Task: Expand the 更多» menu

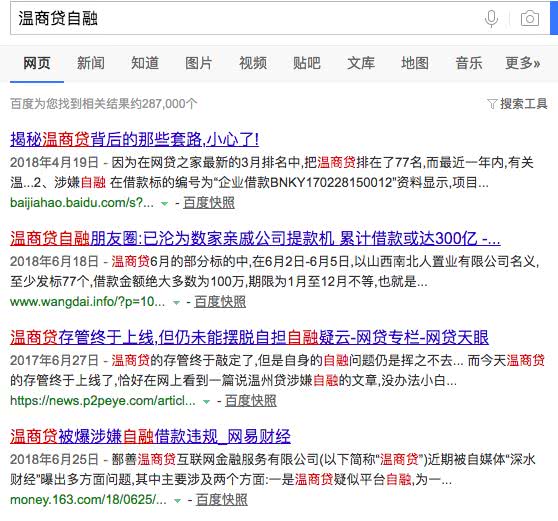Action: click(522, 63)
